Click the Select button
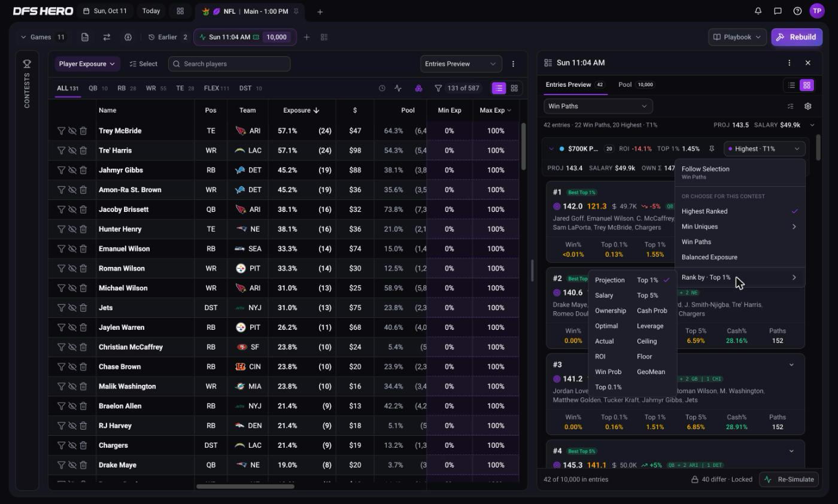Screen dimensions: 838x504 pyautogui.click(x=144, y=64)
